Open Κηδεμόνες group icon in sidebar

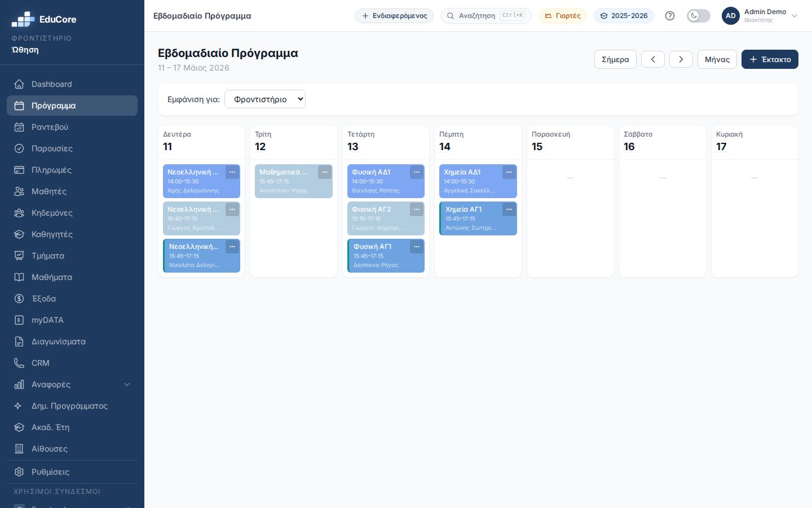19,213
